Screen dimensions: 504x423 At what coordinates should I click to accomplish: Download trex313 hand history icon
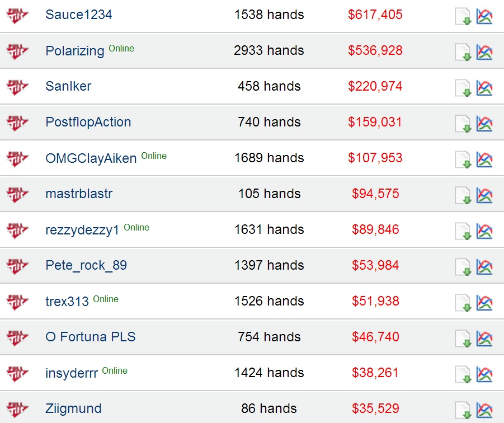click(463, 303)
